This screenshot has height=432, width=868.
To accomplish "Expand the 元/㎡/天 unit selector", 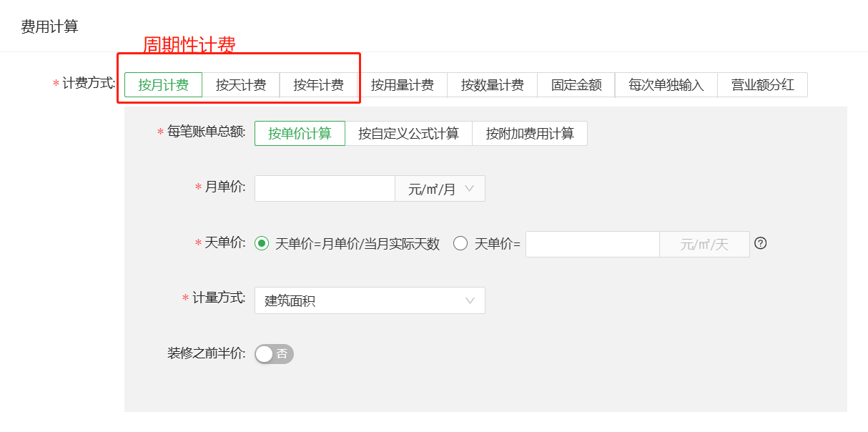I will coord(704,244).
